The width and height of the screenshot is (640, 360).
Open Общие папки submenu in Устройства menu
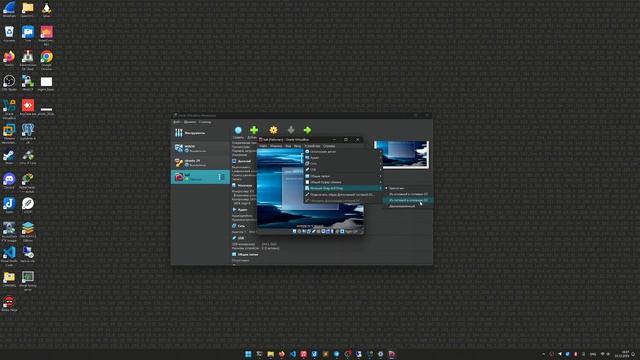pos(343,176)
